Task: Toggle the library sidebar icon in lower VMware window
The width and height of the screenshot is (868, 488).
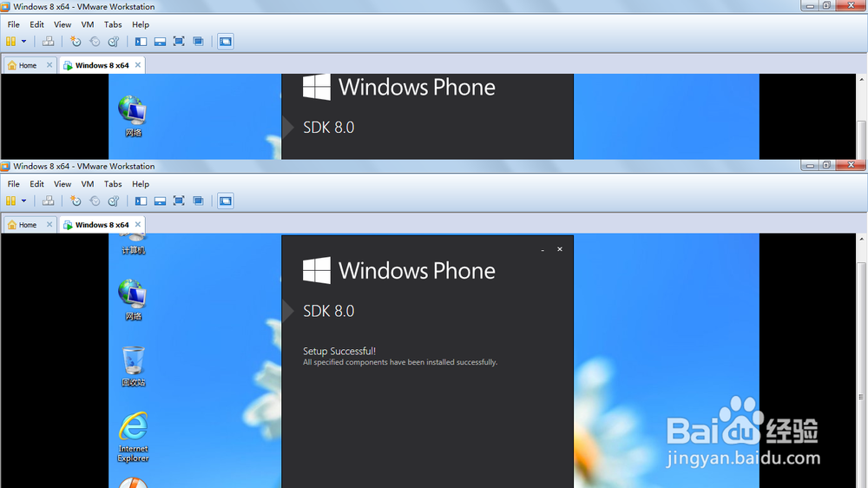Action: 141,201
